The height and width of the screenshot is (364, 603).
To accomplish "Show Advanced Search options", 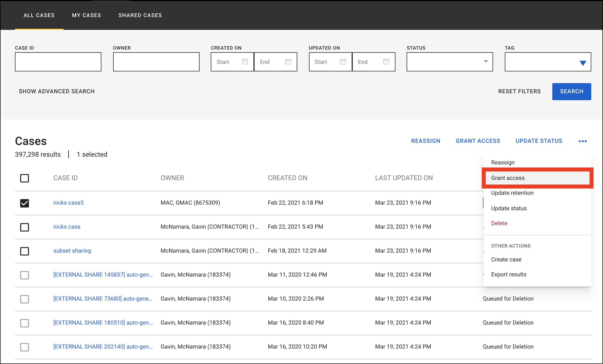I will (x=56, y=91).
